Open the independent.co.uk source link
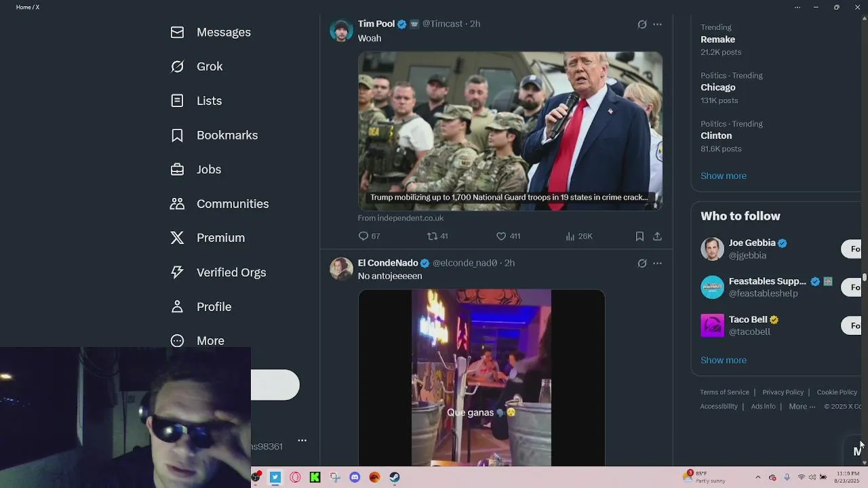Image resolution: width=868 pixels, height=488 pixels. [x=401, y=218]
